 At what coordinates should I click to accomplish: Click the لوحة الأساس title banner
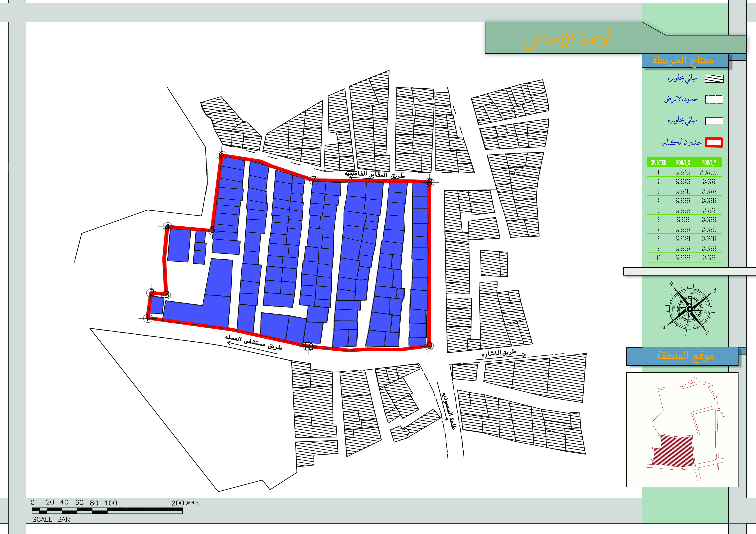567,40
